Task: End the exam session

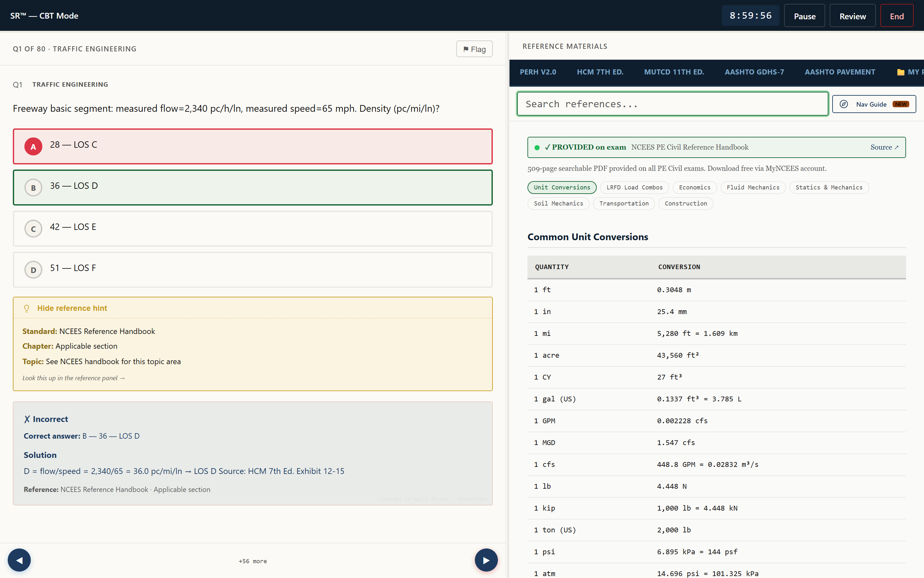Action: (897, 16)
